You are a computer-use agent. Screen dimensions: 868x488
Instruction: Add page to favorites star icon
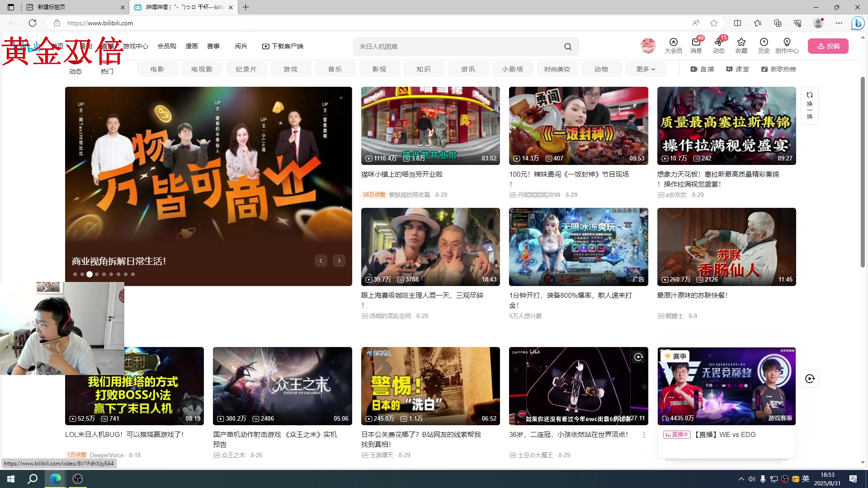coord(714,23)
